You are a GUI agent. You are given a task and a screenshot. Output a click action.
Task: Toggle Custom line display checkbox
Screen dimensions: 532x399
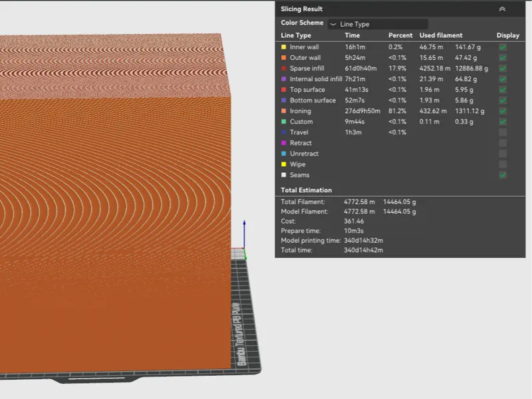(503, 122)
